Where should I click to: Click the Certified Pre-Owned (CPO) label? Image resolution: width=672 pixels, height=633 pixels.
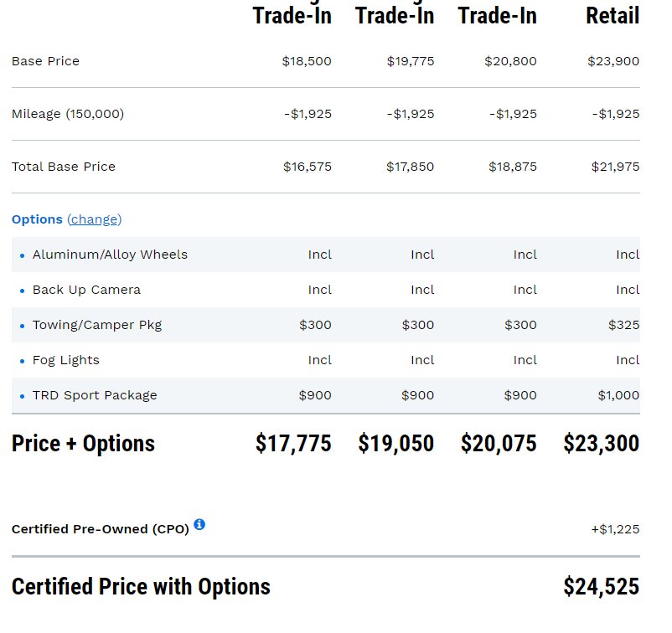point(101,529)
